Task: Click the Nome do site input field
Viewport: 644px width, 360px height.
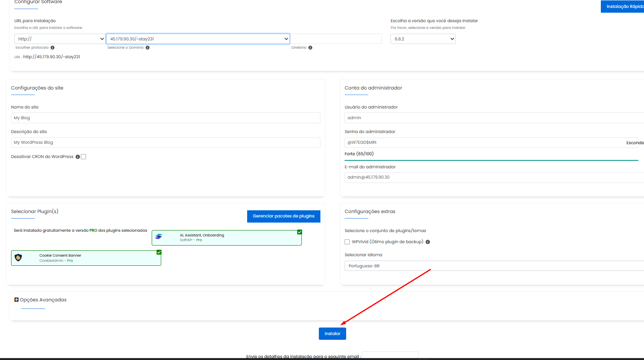Action: [x=166, y=118]
